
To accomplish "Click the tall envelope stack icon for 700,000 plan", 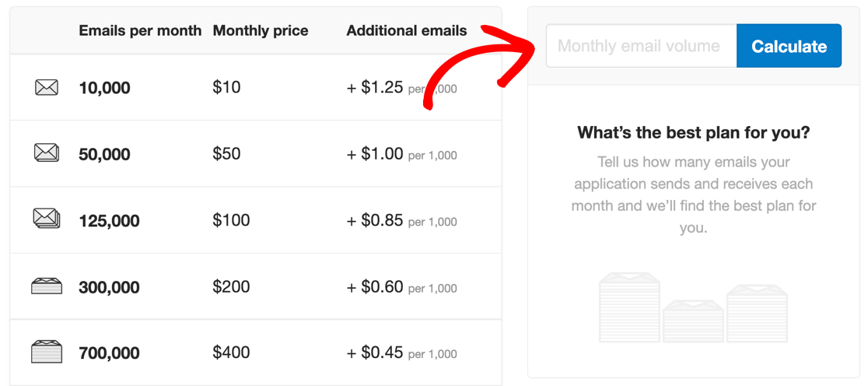I will click(x=47, y=353).
